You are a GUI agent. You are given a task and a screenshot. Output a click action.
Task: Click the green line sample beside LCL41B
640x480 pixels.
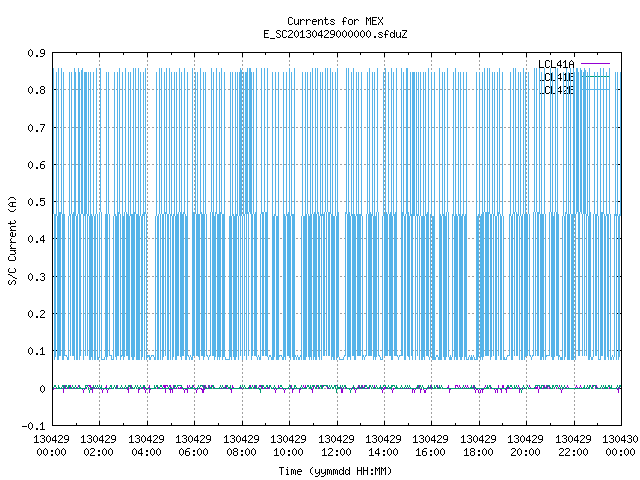595,76
